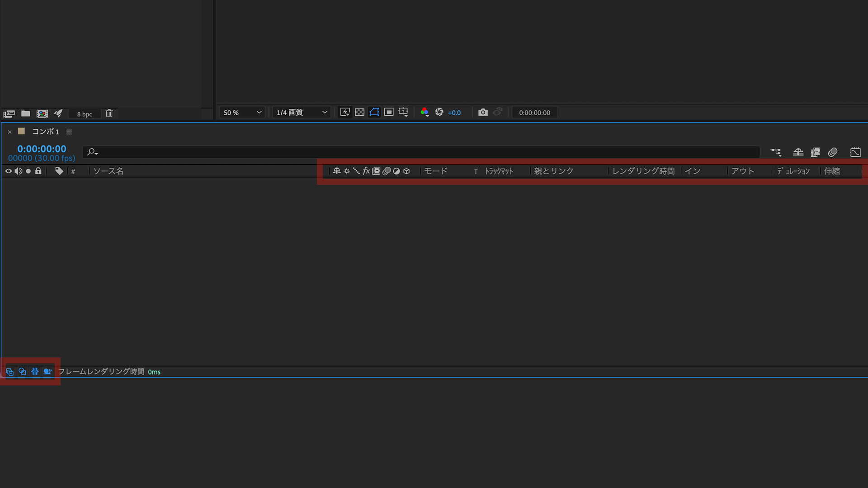This screenshot has width=868, height=488.
Task: Open the 1/4 画質 resolution dropdown
Action: [302, 113]
